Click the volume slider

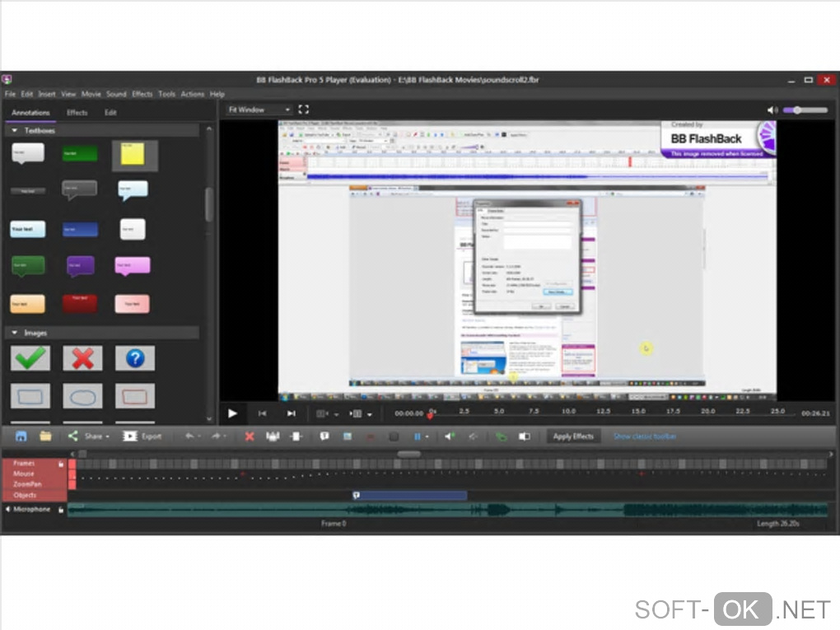(x=805, y=110)
